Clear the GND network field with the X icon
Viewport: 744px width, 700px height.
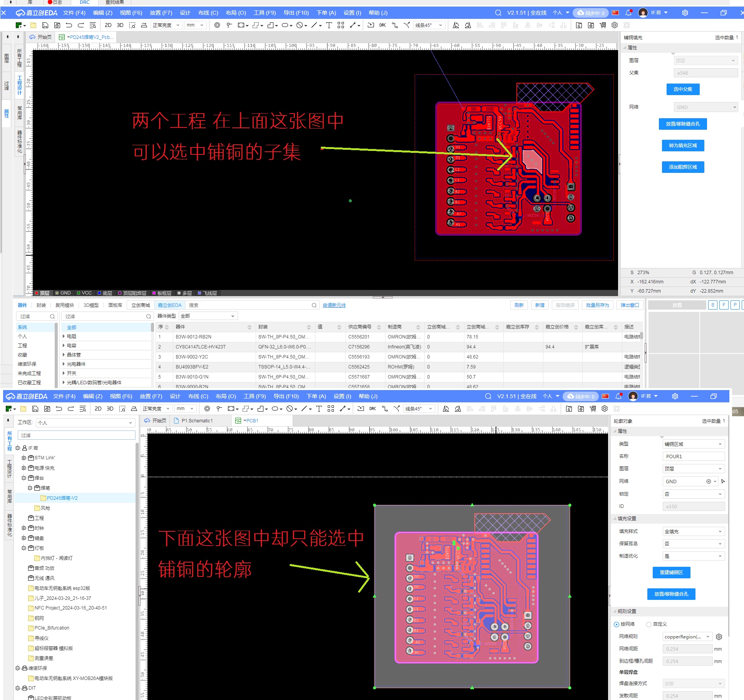pyautogui.click(x=708, y=481)
